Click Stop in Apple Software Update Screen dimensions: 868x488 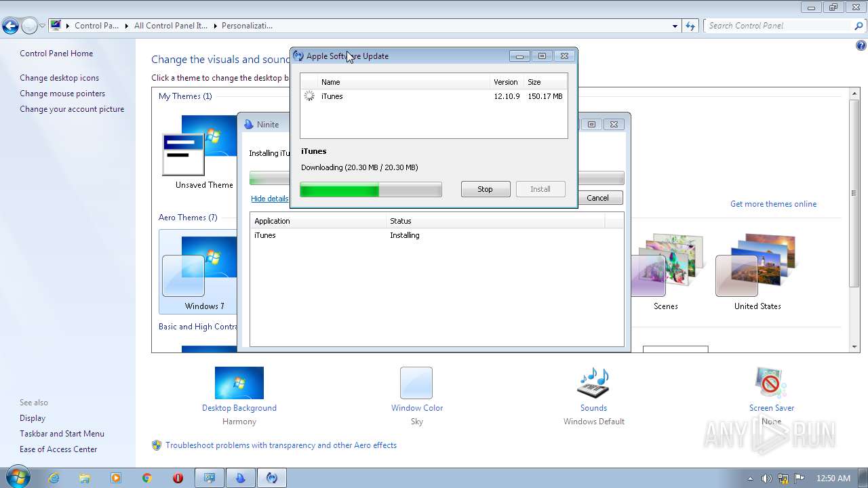[x=485, y=189]
